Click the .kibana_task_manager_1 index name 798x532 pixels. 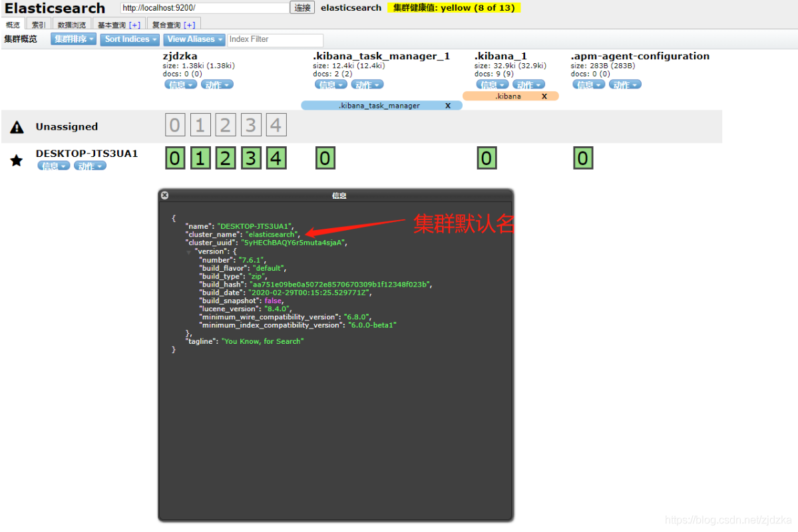tap(381, 56)
